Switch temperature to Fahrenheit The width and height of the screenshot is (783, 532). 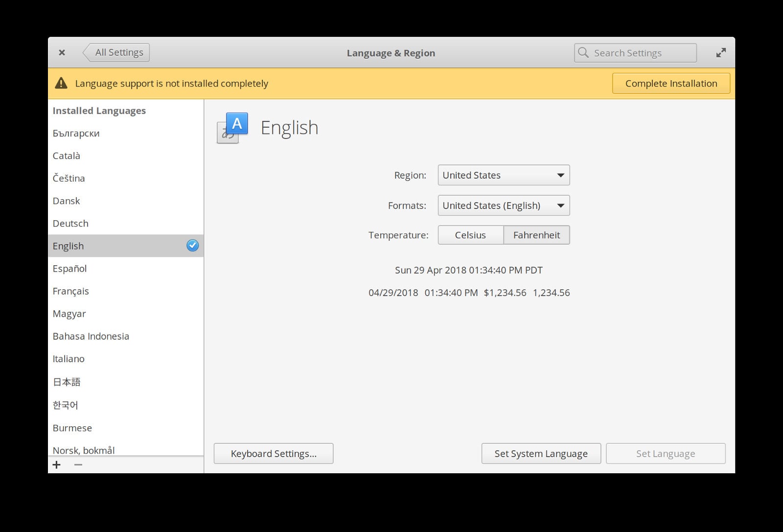click(536, 235)
